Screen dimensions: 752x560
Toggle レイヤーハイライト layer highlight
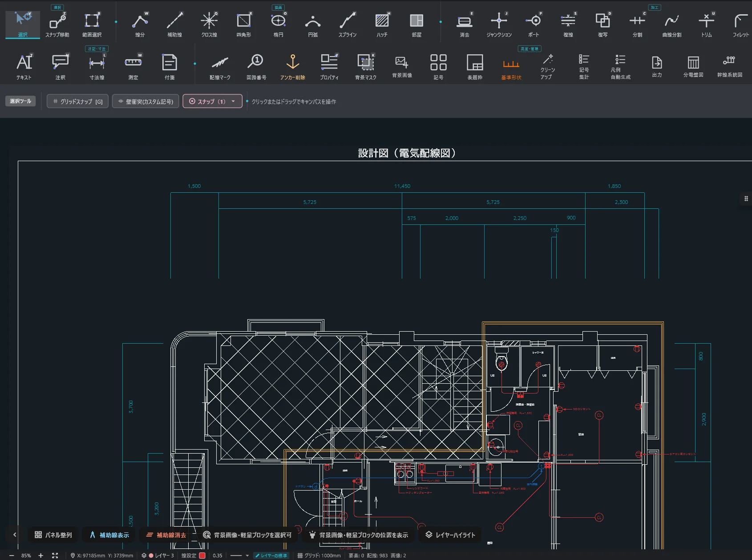450,535
